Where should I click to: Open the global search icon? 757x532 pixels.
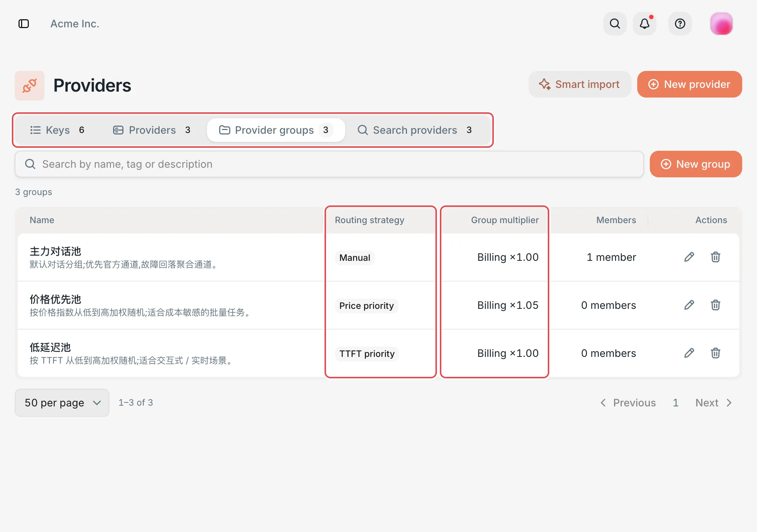click(615, 24)
